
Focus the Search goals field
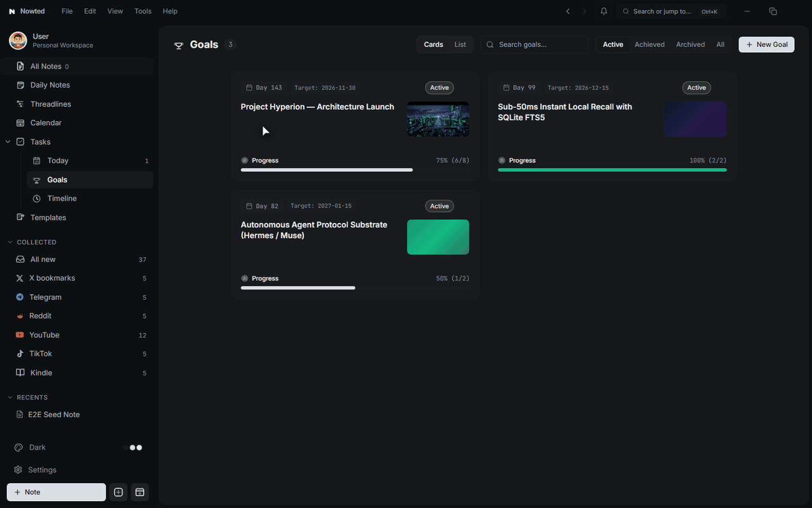(534, 44)
